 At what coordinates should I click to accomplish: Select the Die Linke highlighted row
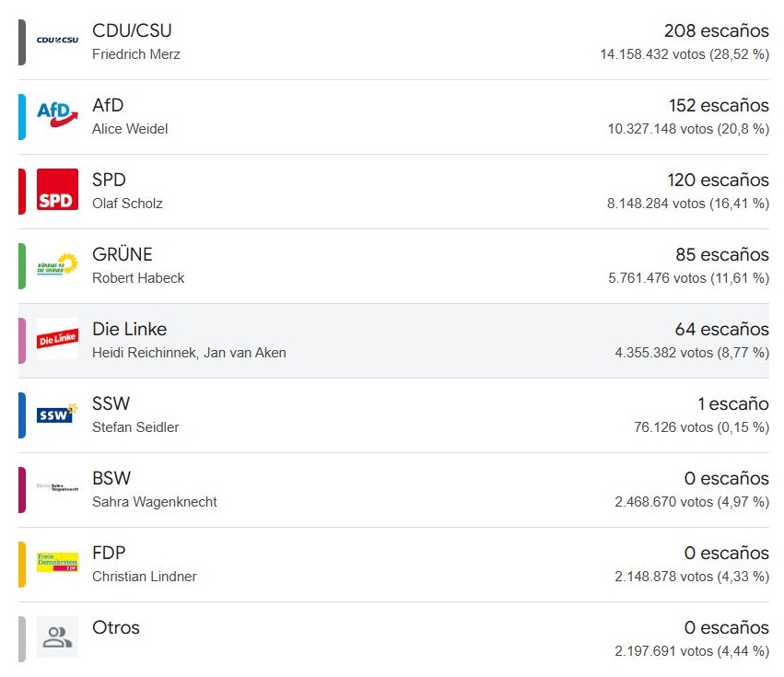coord(393,341)
